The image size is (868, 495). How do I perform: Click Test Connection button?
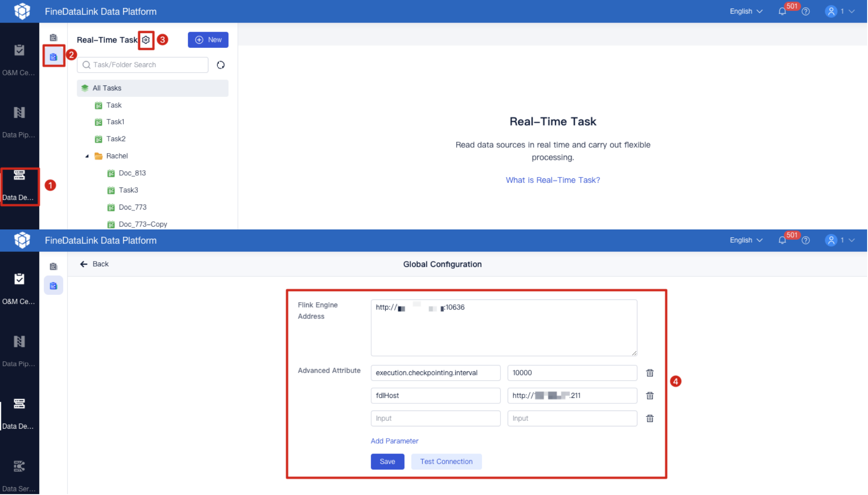[446, 462]
